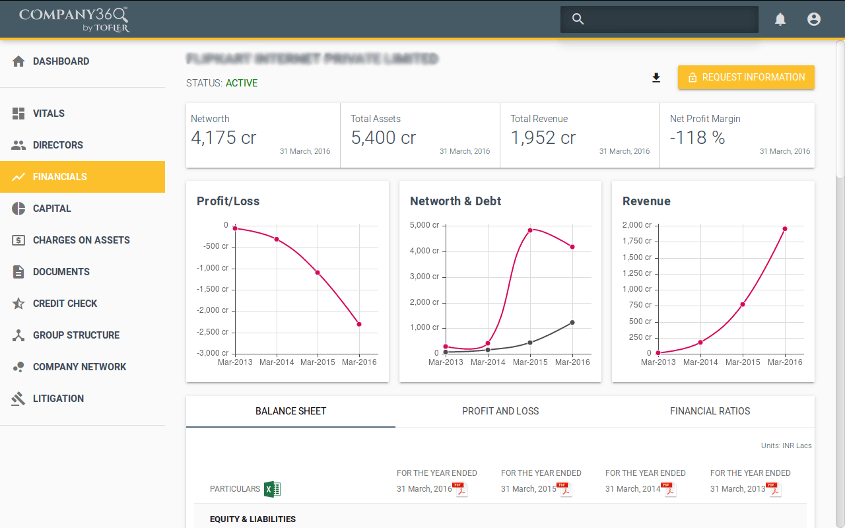The image size is (845, 528).
Task: Switch to the Financial Ratios tab
Action: pyautogui.click(x=710, y=411)
